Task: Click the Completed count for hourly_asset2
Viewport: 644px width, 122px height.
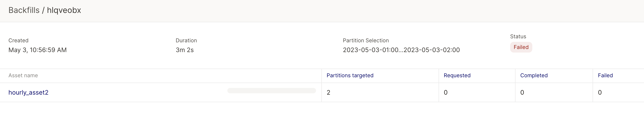Action: (522, 93)
